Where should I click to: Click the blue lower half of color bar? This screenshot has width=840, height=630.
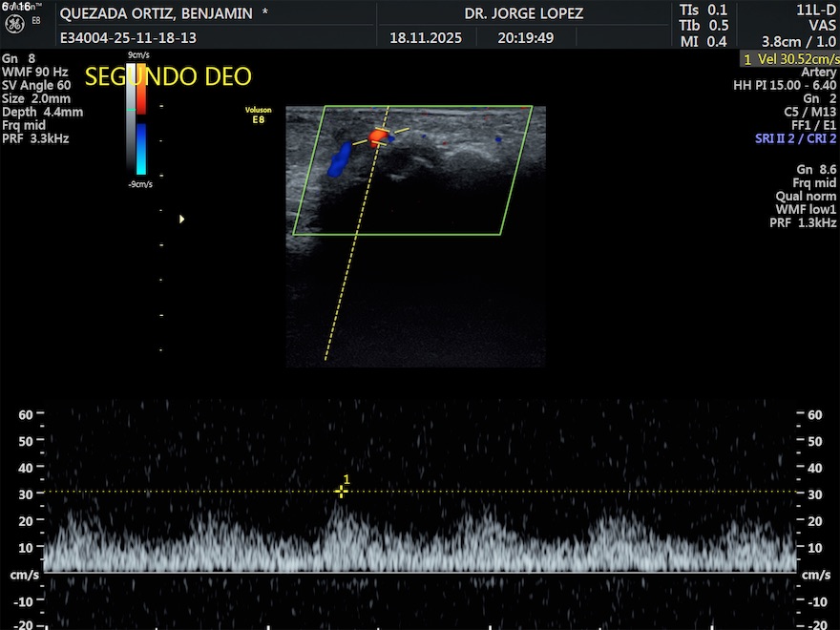pos(141,148)
